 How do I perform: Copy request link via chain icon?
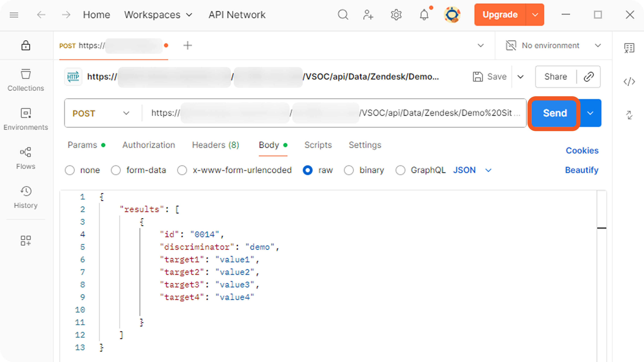(589, 77)
